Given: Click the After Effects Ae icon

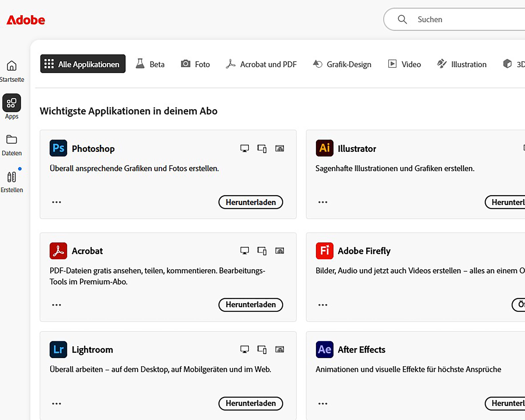Looking at the screenshot, I should coord(324,349).
